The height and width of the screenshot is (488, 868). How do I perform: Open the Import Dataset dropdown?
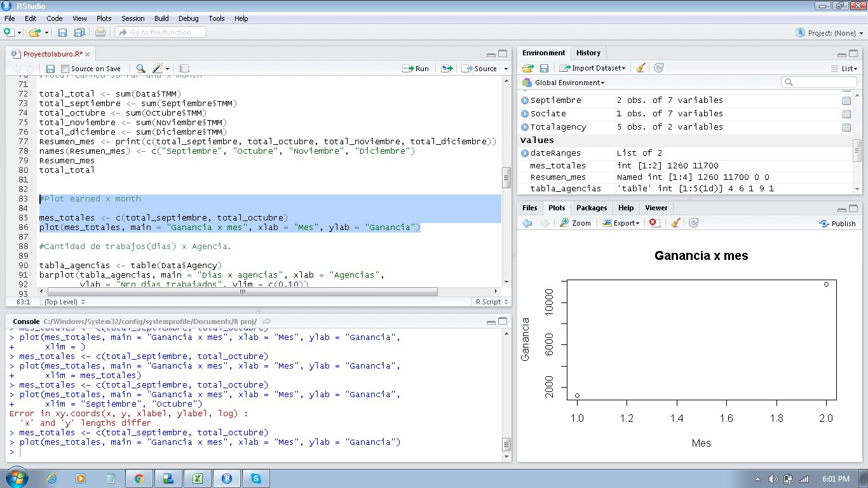(x=593, y=68)
